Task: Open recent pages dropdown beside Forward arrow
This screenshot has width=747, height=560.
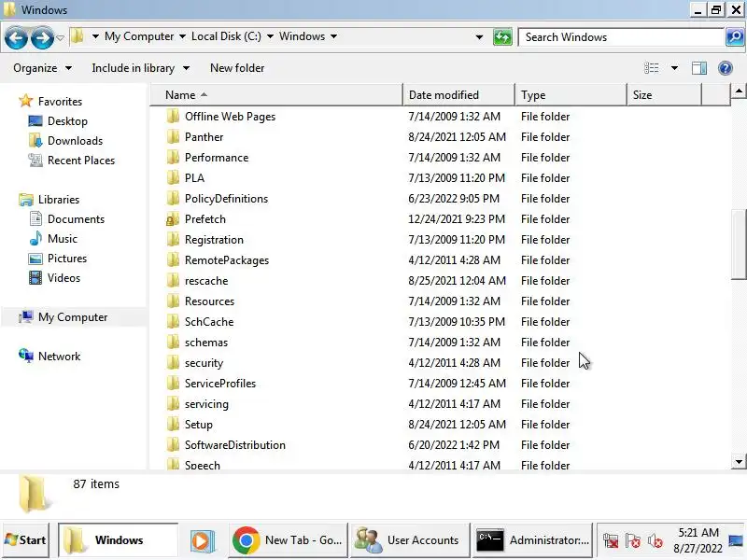Action: point(60,37)
